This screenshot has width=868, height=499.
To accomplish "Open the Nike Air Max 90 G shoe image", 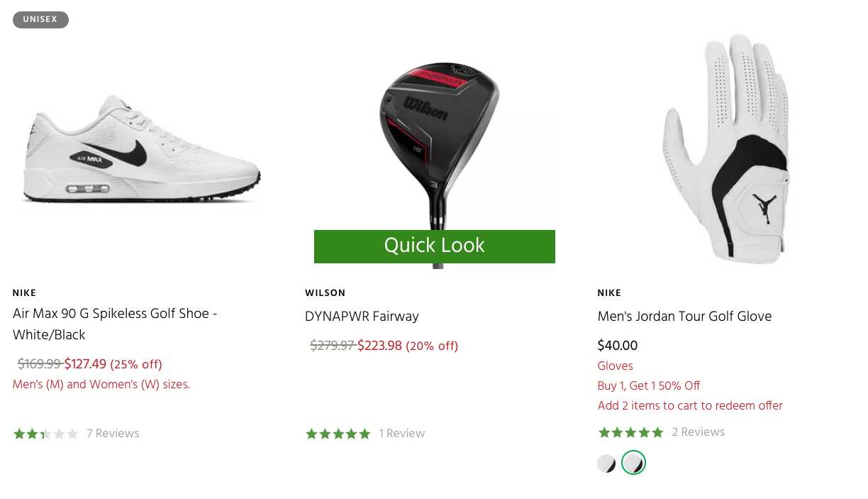I will [140, 149].
